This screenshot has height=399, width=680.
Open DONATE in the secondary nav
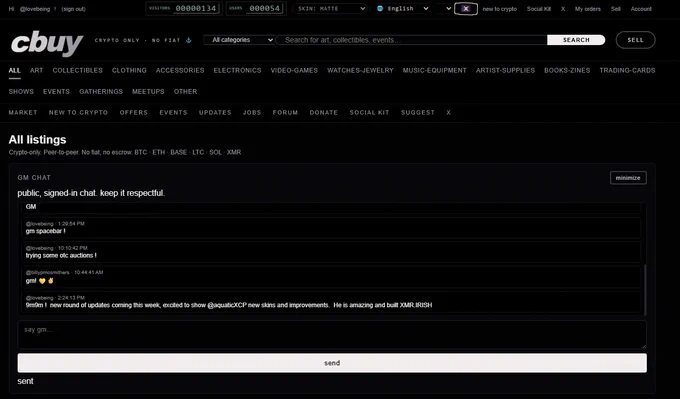pos(324,112)
